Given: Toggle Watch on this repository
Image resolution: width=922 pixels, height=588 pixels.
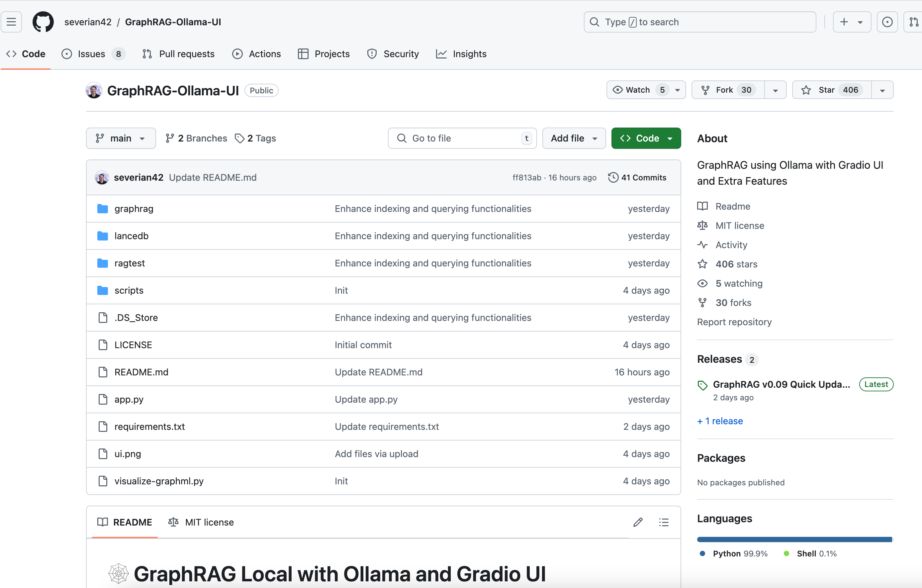Looking at the screenshot, I should coord(646,90).
